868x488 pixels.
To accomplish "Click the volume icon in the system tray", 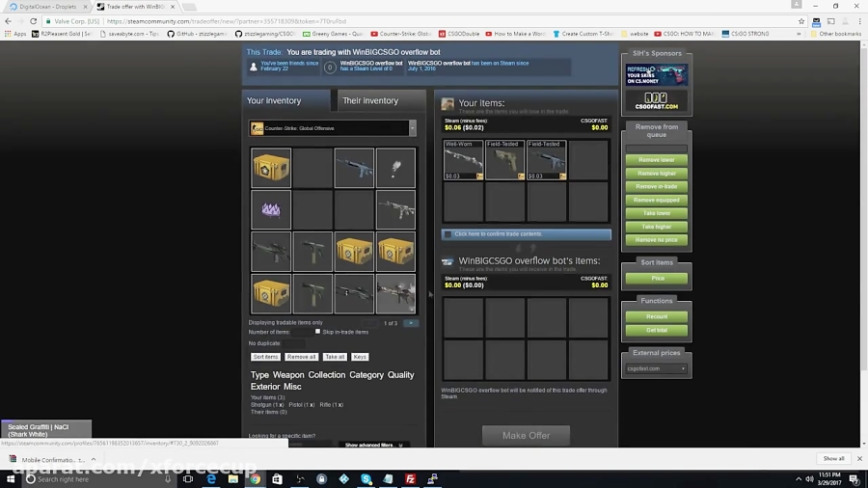I will [809, 478].
